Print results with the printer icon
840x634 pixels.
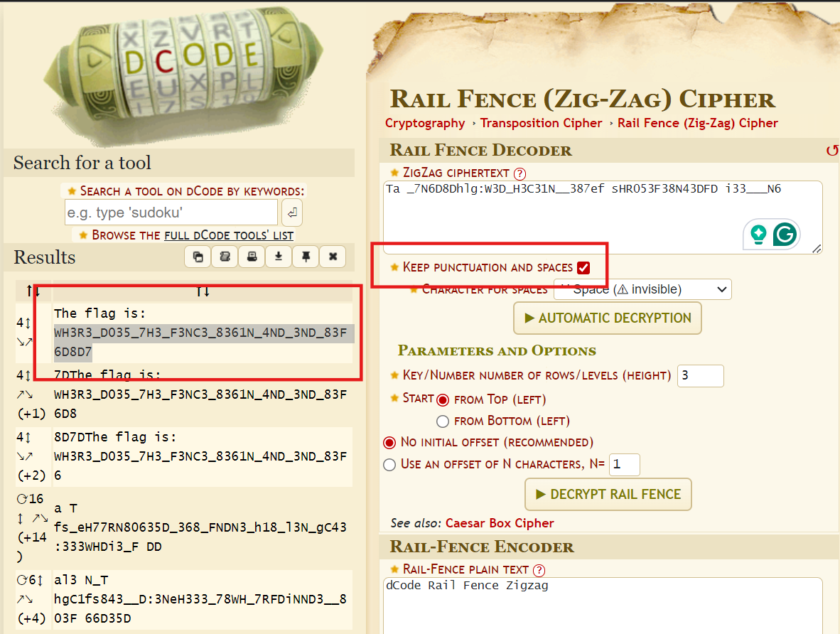(x=252, y=257)
